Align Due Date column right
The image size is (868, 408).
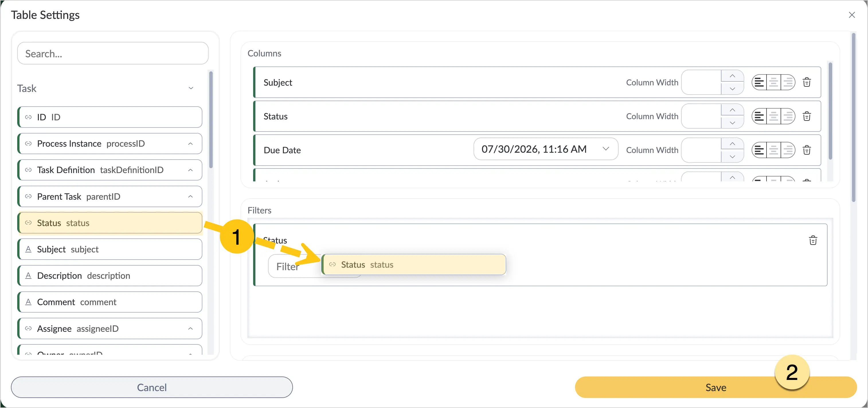pyautogui.click(x=788, y=150)
